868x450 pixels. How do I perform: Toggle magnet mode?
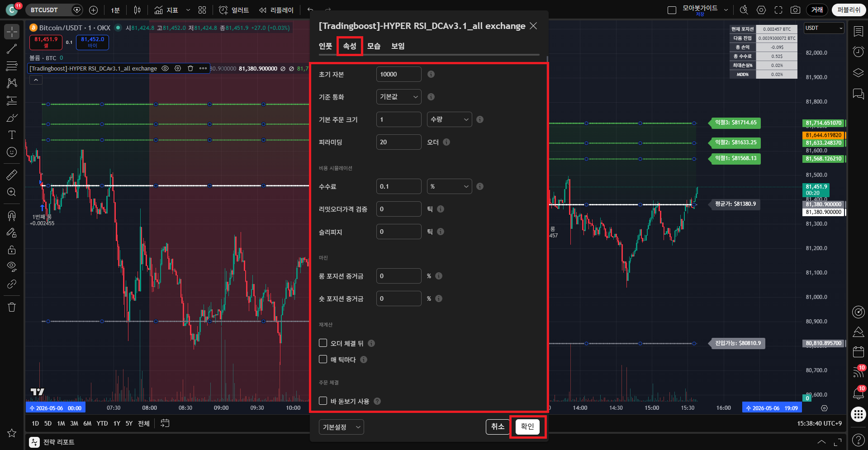12,215
